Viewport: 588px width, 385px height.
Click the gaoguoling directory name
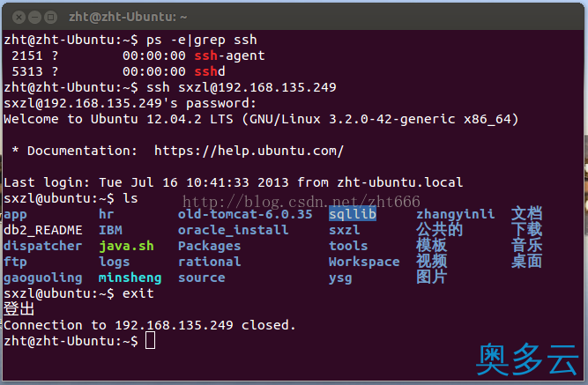[43, 278]
